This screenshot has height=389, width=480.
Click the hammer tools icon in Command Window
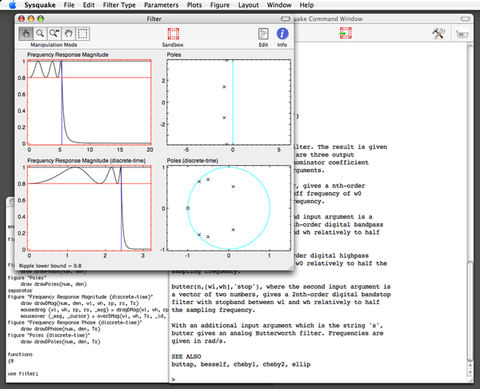(438, 33)
